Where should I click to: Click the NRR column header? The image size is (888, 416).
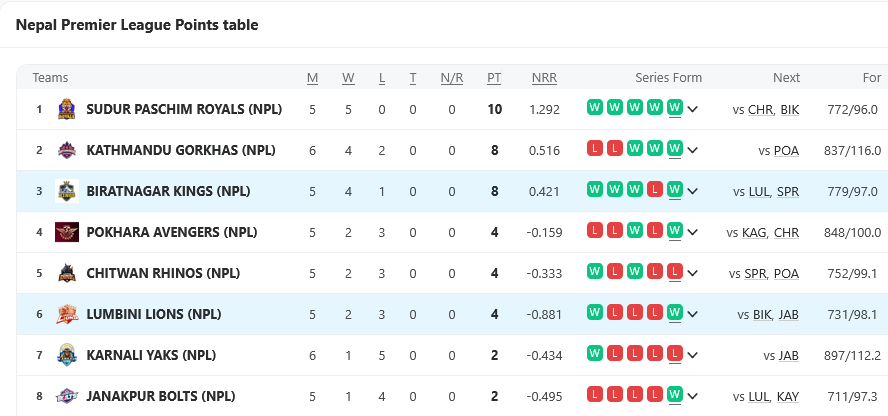(x=544, y=78)
